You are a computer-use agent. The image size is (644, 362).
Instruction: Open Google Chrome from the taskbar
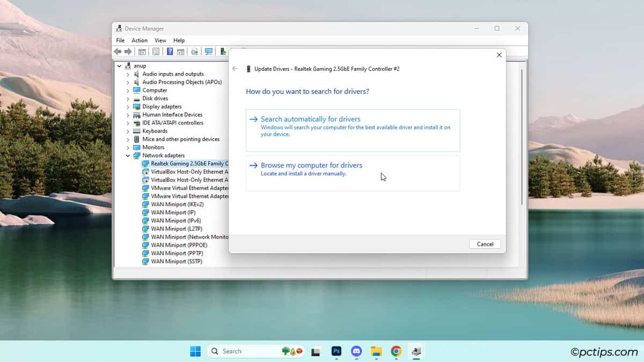coord(396,351)
